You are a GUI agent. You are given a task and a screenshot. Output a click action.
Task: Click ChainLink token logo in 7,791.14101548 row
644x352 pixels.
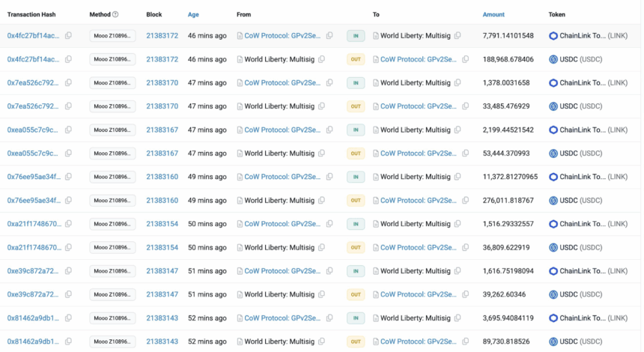[553, 36]
